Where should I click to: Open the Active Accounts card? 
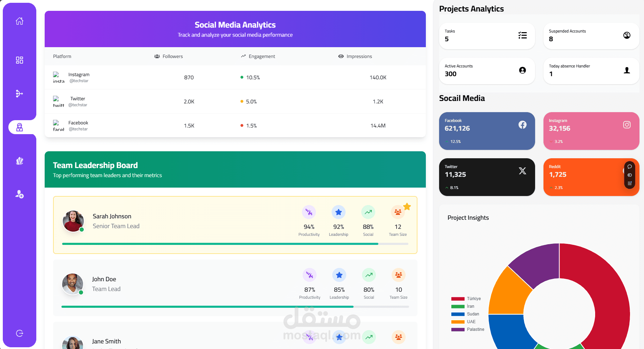(487, 71)
